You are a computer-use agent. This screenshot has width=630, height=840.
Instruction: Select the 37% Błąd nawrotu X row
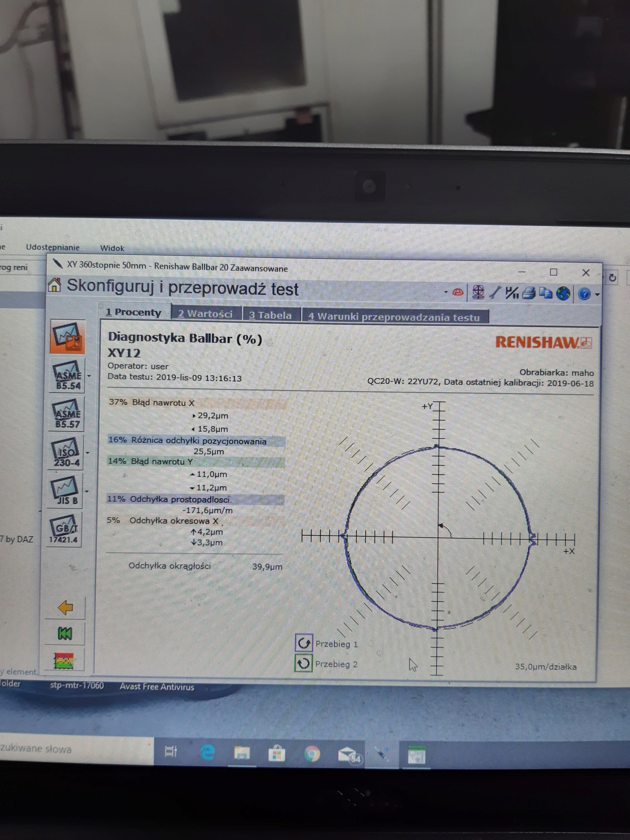(197, 403)
